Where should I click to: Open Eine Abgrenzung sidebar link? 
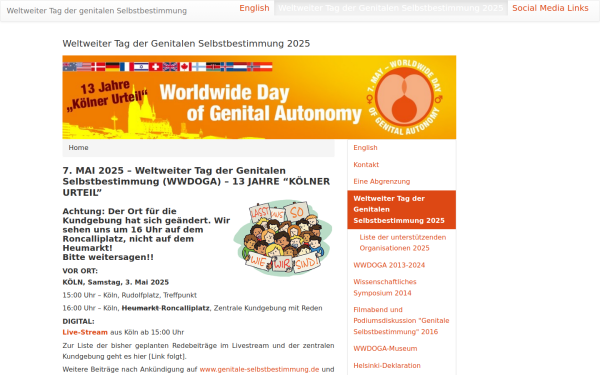point(382,181)
